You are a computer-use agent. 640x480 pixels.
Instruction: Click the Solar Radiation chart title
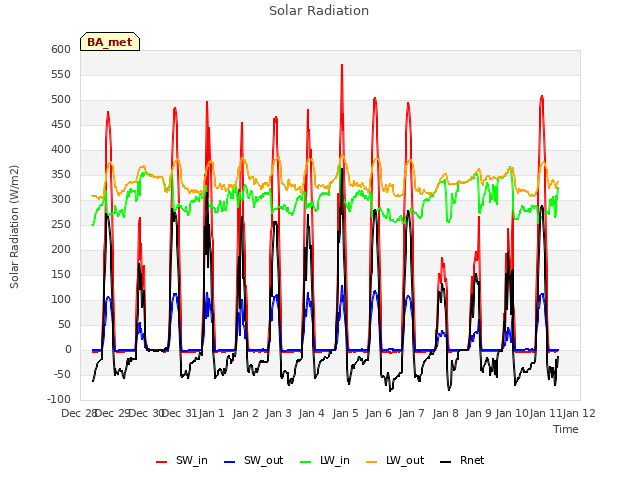pyautogui.click(x=319, y=11)
